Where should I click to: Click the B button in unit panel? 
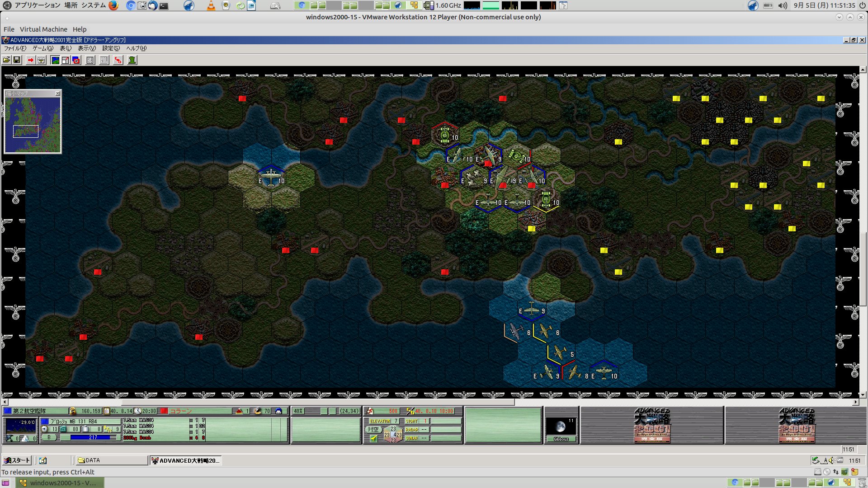coord(49,437)
